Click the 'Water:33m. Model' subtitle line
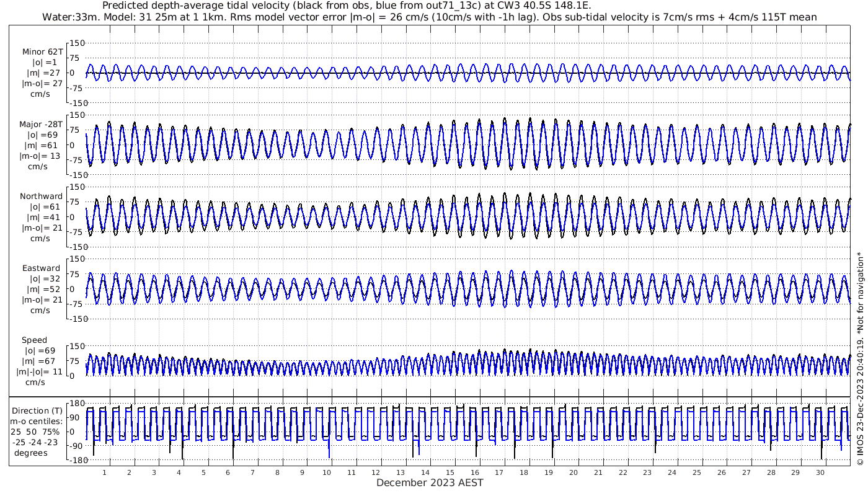Viewport: 868px width, 496px height. point(429,17)
